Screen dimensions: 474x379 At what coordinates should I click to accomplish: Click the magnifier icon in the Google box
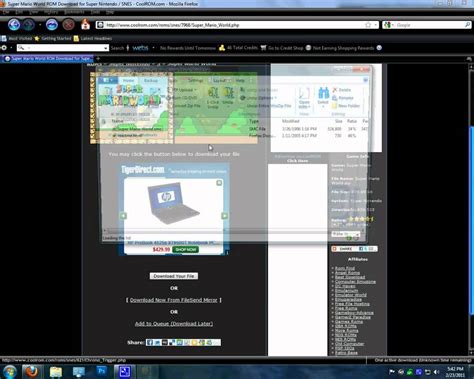[x=468, y=25]
